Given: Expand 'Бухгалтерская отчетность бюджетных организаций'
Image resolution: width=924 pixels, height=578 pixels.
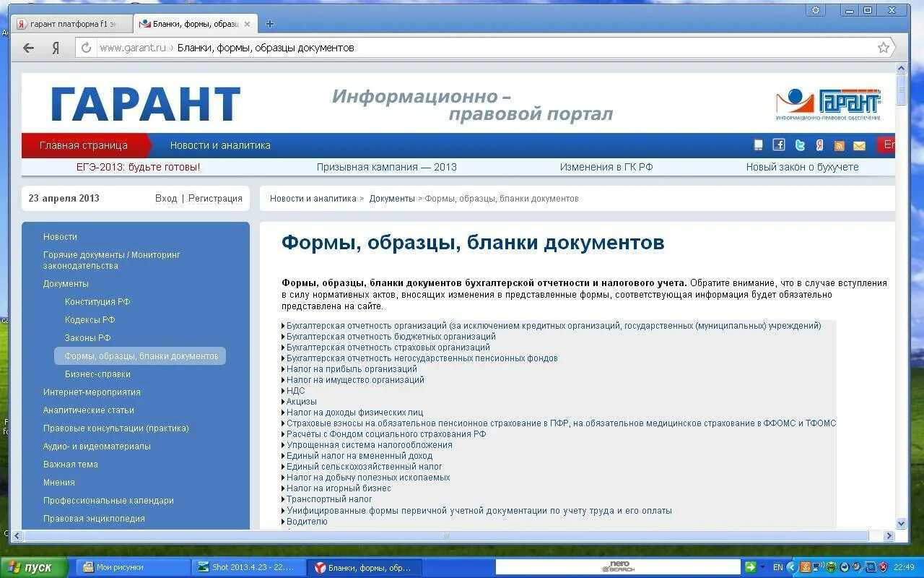Looking at the screenshot, I should coord(391,337).
